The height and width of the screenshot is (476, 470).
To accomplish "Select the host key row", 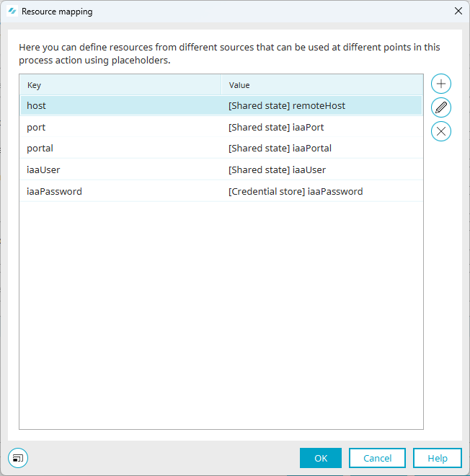I will pos(221,105).
